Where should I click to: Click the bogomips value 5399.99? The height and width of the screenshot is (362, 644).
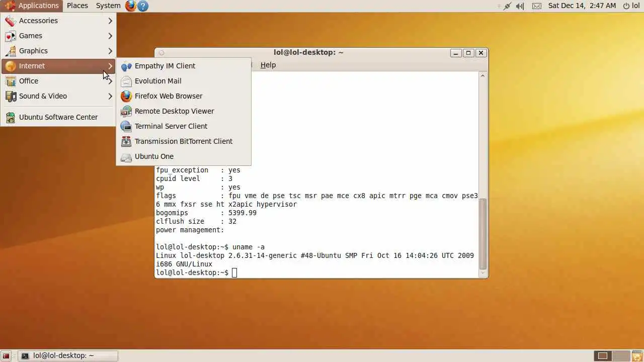coord(243,213)
